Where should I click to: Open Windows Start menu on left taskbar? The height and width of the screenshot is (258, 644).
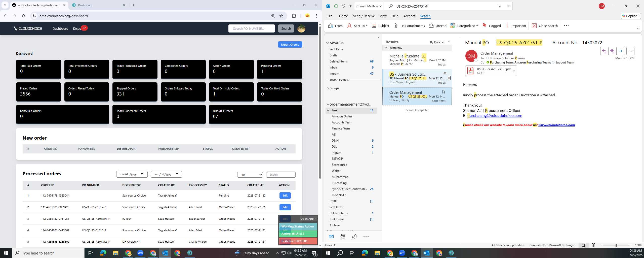tap(6, 253)
